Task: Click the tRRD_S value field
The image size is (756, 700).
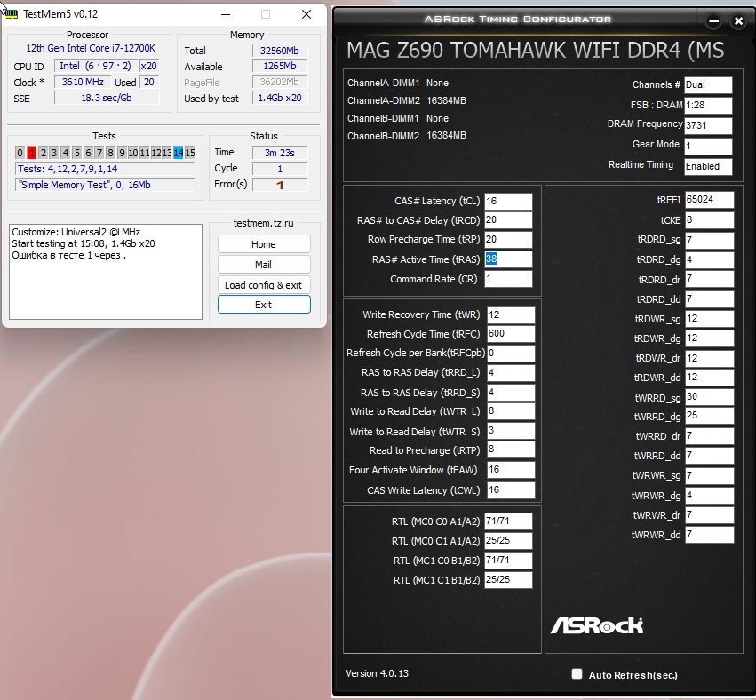Action: (511, 393)
